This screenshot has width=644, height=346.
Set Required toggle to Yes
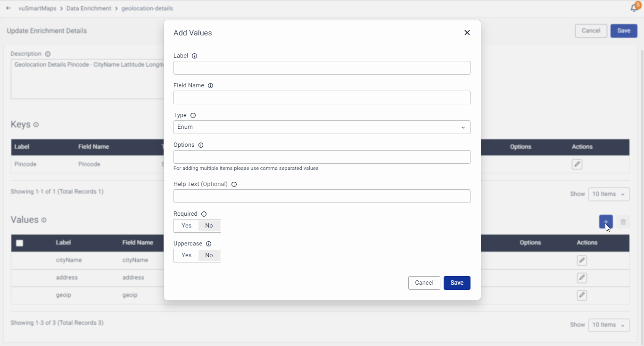[x=187, y=226]
